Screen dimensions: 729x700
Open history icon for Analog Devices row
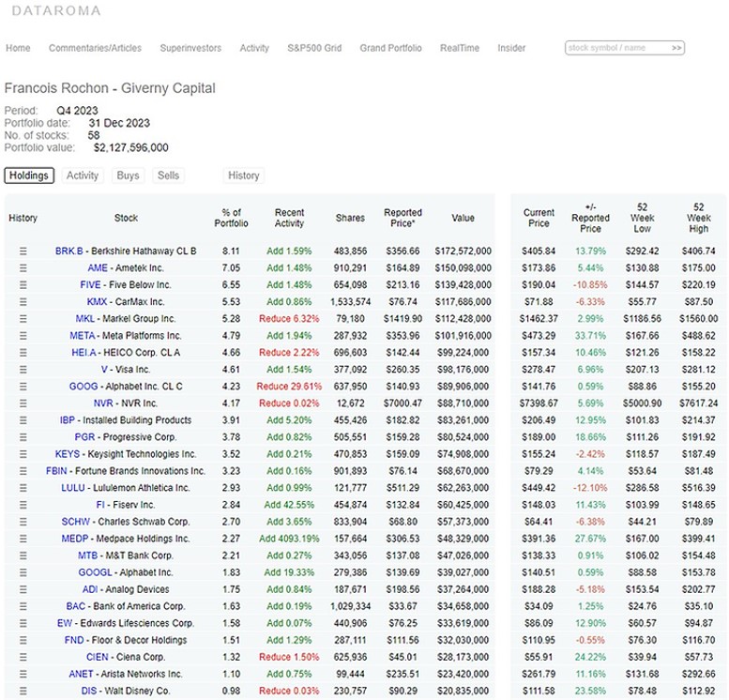tap(23, 589)
